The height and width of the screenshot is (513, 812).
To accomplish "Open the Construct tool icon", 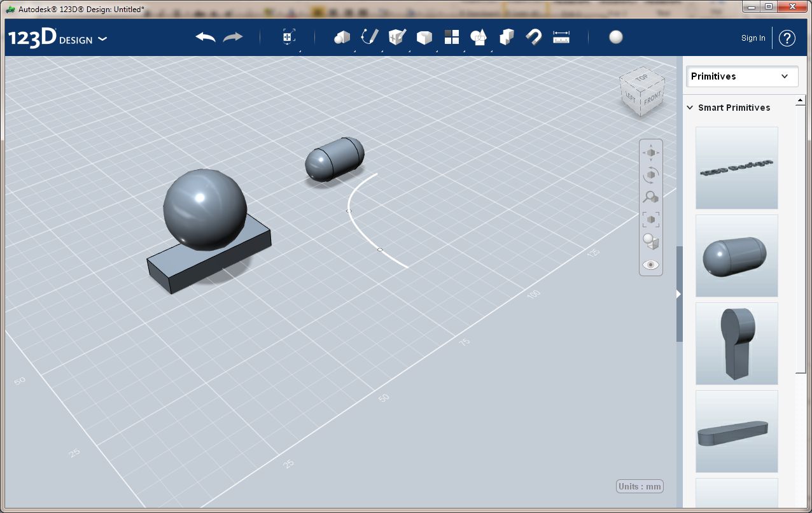I will click(397, 38).
